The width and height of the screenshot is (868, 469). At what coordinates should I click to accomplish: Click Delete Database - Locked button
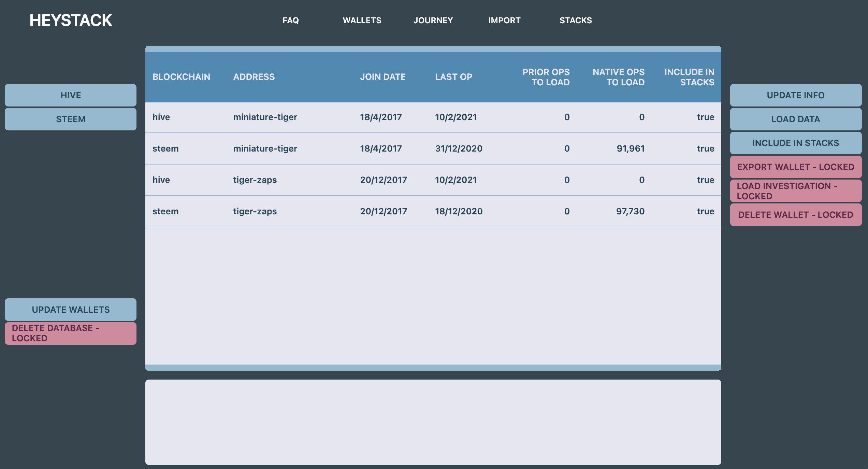click(x=71, y=333)
